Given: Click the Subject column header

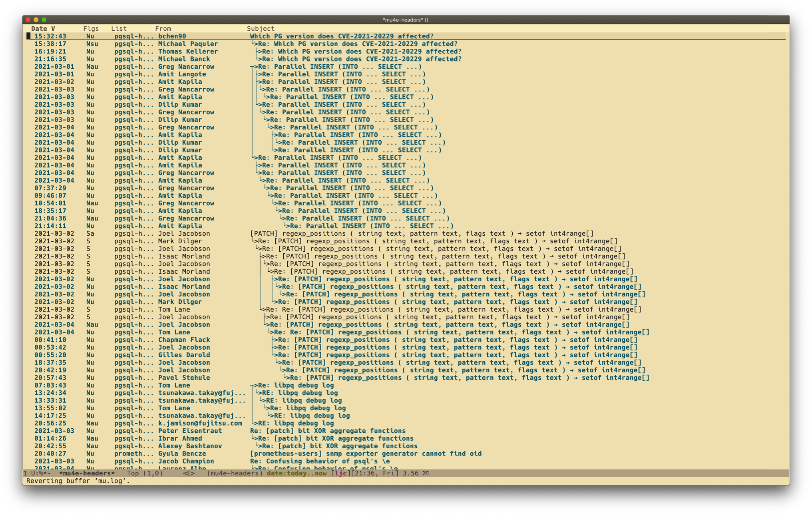Looking at the screenshot, I should tap(261, 28).
